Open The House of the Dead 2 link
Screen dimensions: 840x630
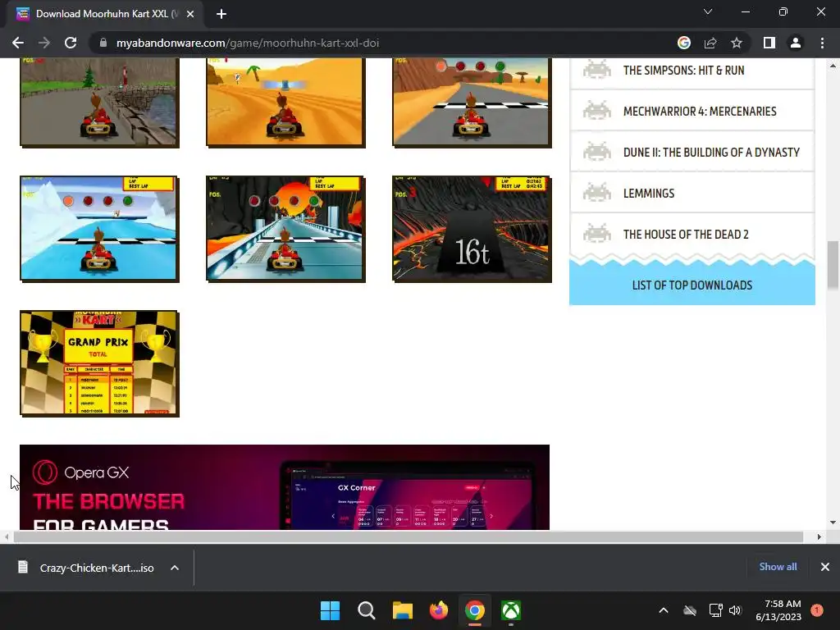coord(686,235)
